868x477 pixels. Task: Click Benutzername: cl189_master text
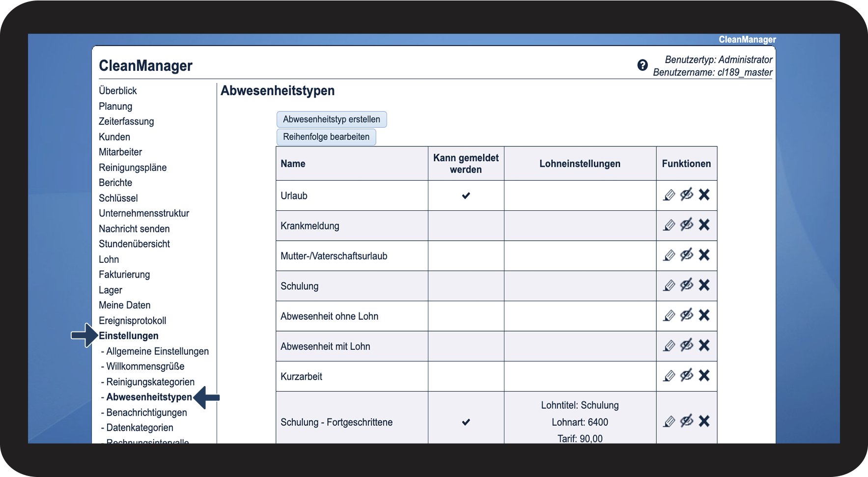tap(712, 73)
